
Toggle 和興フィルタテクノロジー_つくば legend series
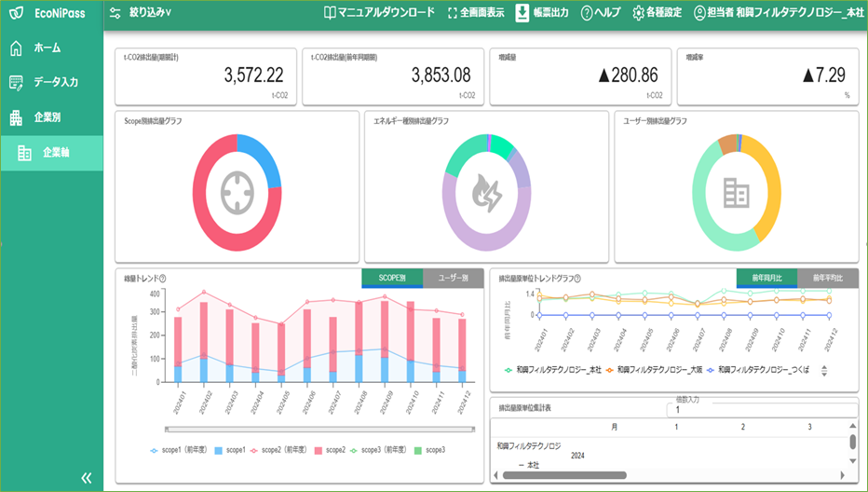click(758, 370)
